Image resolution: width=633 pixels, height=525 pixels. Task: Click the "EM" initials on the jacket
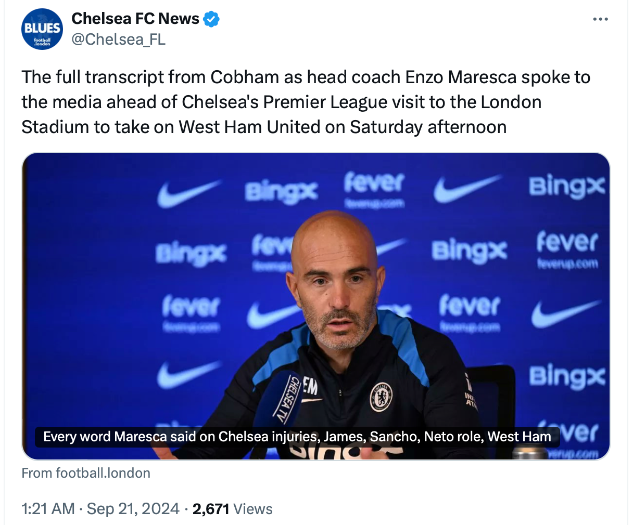[x=311, y=385]
